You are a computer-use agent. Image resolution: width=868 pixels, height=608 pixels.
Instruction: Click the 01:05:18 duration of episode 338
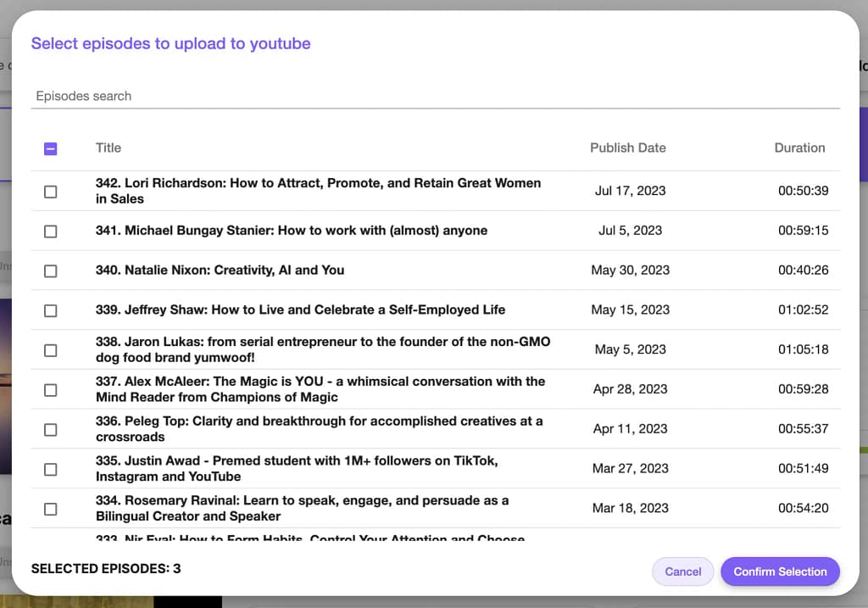(803, 349)
